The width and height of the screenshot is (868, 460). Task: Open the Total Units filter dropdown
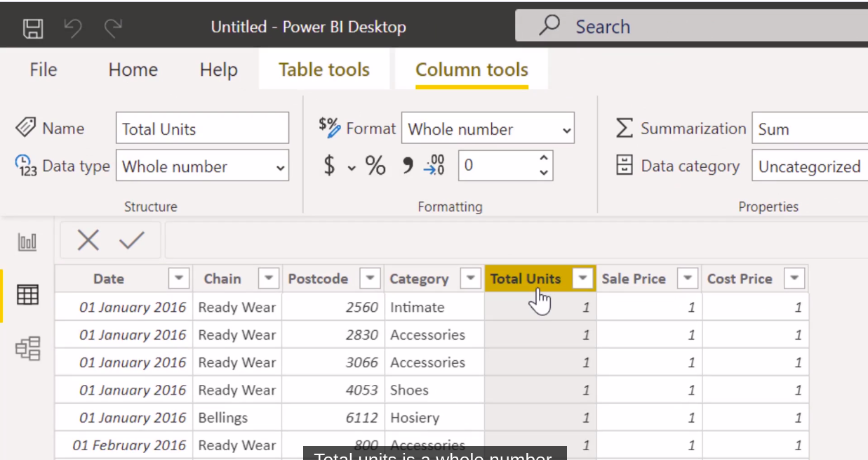tap(583, 279)
